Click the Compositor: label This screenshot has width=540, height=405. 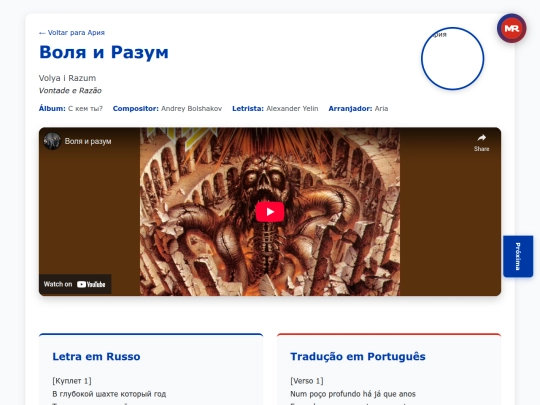(136, 108)
